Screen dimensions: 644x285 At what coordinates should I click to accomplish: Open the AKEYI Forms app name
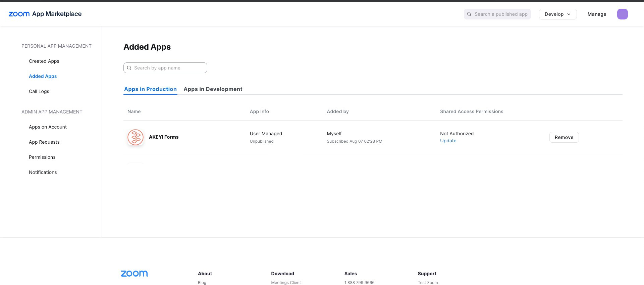164,137
